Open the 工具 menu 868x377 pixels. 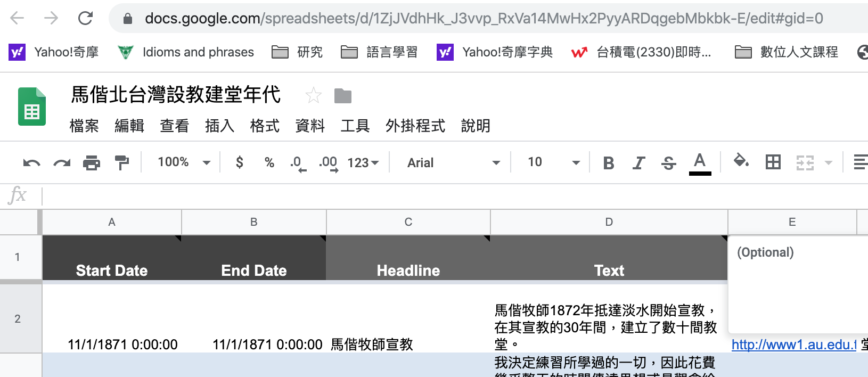(x=355, y=126)
